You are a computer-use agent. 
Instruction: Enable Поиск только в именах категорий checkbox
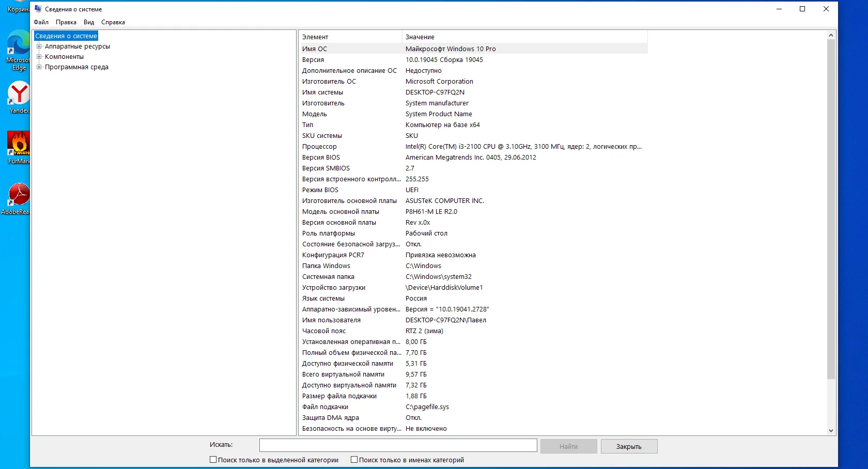354,460
